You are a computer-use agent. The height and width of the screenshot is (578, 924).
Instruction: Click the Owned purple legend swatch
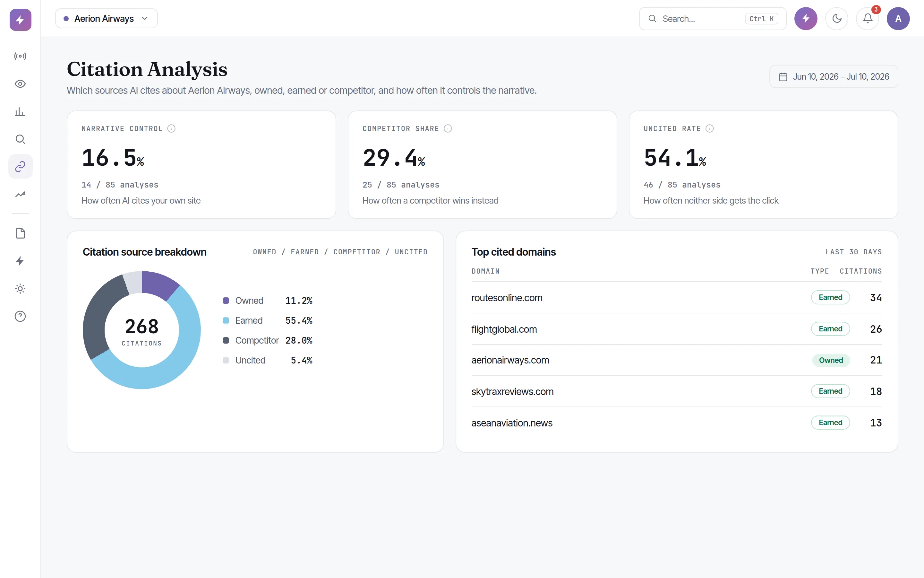pos(226,301)
